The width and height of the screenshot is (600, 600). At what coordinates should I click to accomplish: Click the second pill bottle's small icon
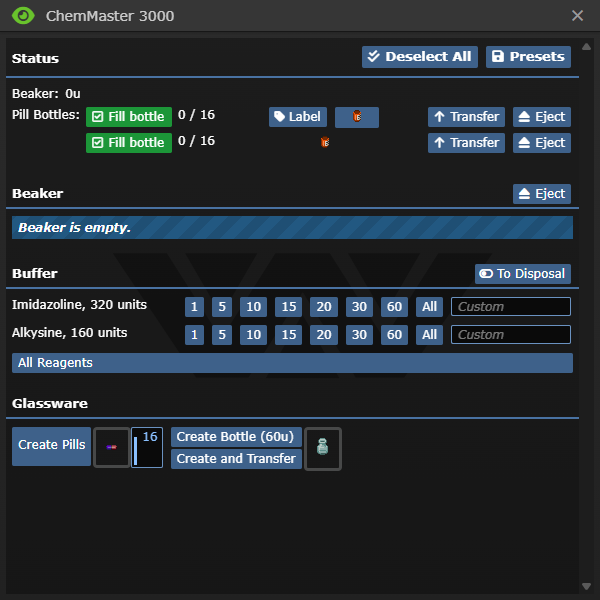pyautogui.click(x=325, y=143)
